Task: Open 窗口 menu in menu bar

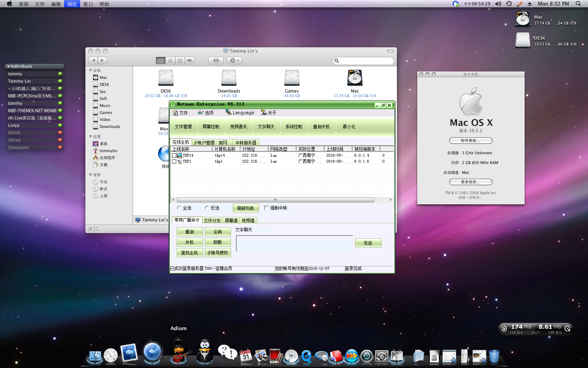Action: [88, 4]
